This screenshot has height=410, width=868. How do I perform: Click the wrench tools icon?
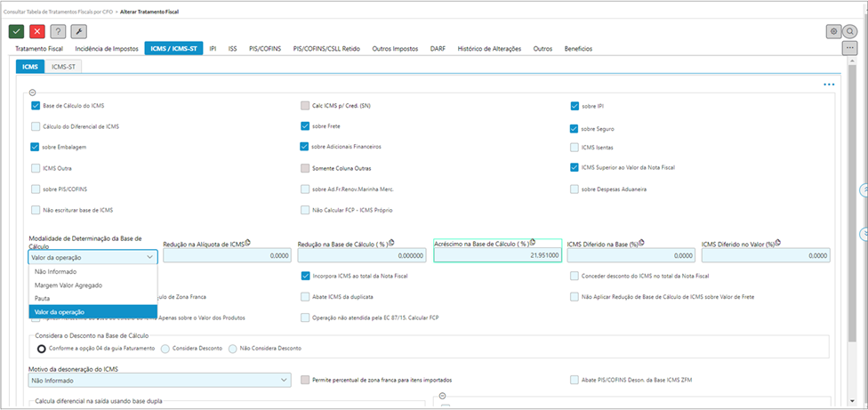coord(77,31)
